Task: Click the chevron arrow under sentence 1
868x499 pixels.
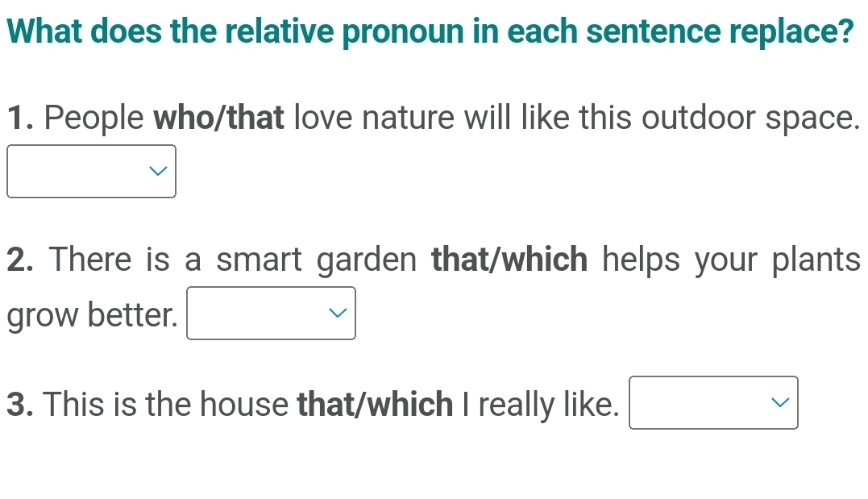Action: (160, 171)
